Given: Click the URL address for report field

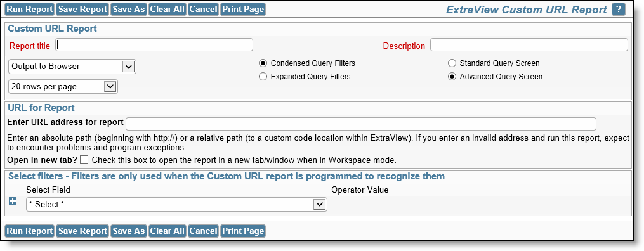Looking at the screenshot, I should coord(361,124).
